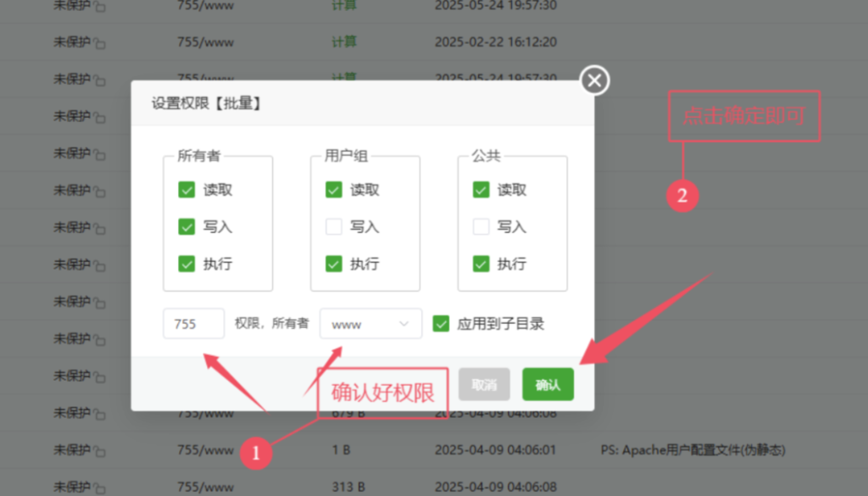868x496 pixels.
Task: Toggle 执行 under 所有者
Action: pos(186,264)
